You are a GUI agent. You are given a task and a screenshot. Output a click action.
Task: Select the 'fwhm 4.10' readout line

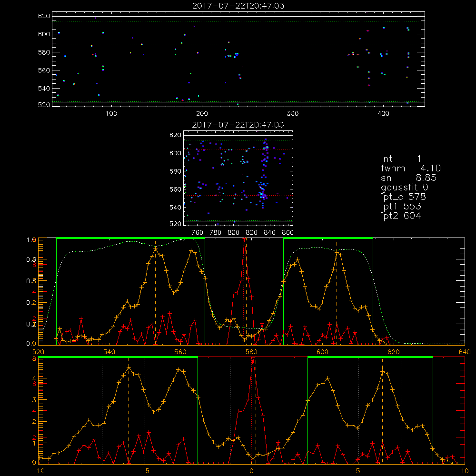tap(411, 168)
